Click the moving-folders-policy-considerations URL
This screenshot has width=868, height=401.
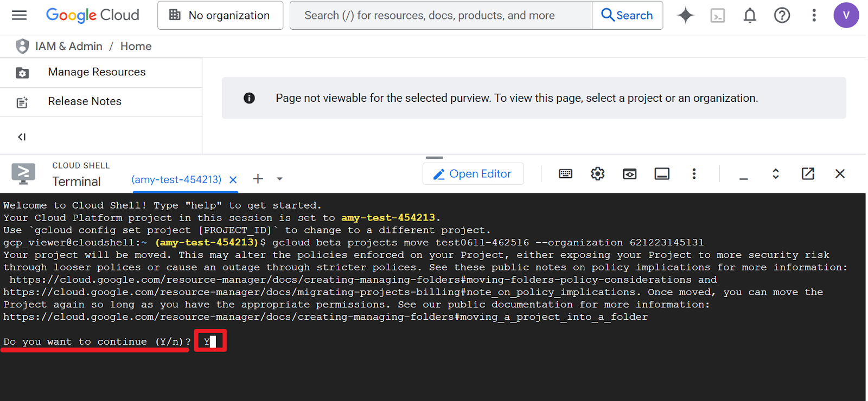pyautogui.click(x=350, y=280)
